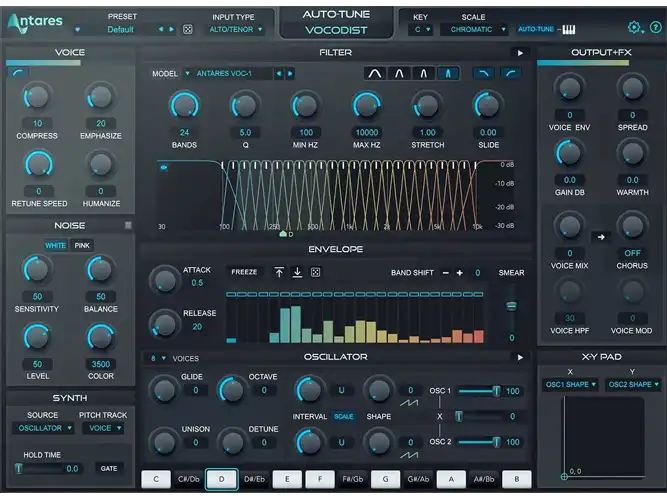Click envelope push-up arrow icon
The height and width of the screenshot is (500, 667).
pos(279,272)
